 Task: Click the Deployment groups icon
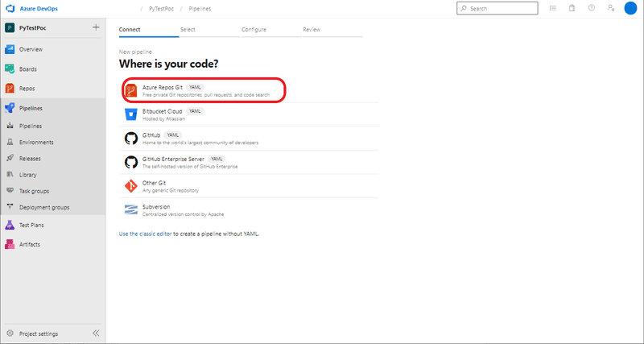pos(10,207)
